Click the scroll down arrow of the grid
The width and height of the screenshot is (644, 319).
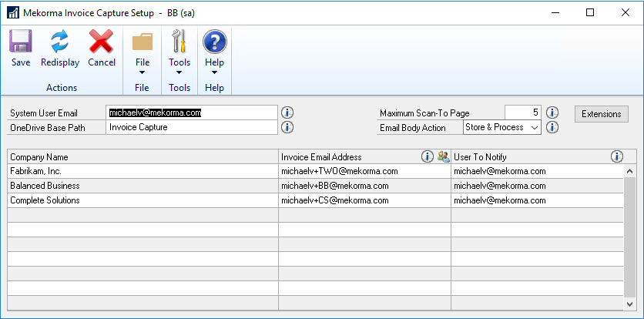click(629, 304)
